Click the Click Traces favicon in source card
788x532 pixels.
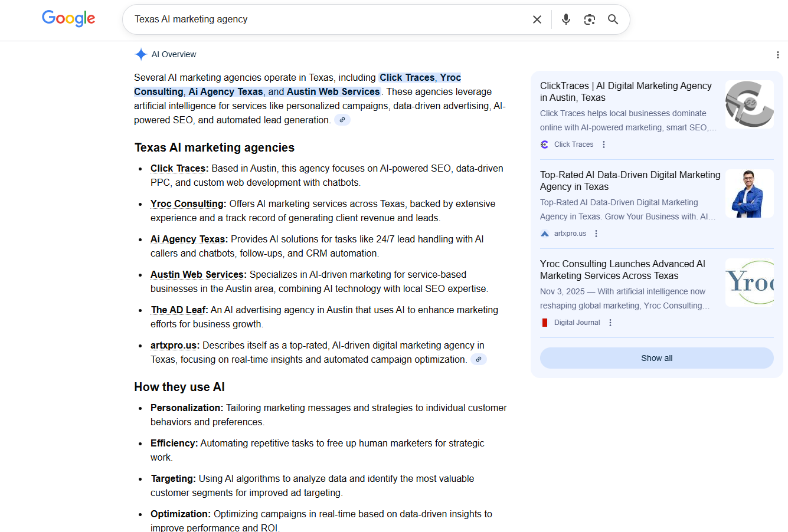coord(545,145)
